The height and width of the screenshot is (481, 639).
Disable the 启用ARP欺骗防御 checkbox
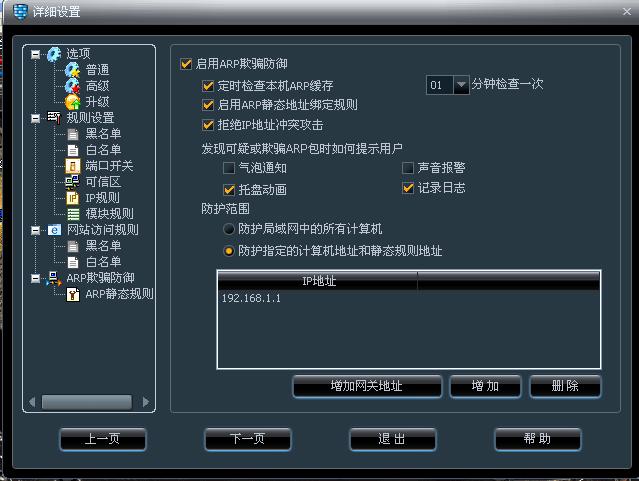186,64
